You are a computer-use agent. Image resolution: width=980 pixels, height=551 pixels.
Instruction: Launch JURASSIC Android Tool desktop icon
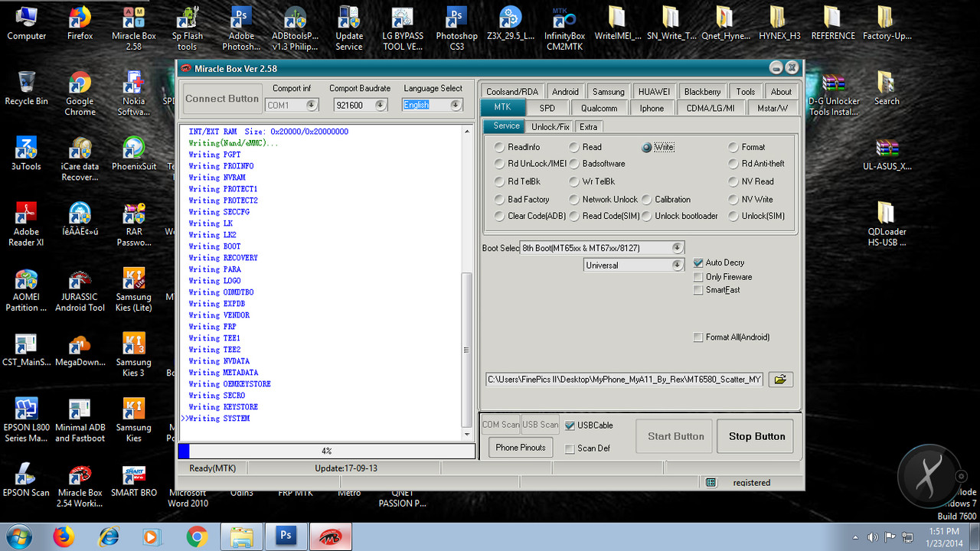pyautogui.click(x=80, y=289)
